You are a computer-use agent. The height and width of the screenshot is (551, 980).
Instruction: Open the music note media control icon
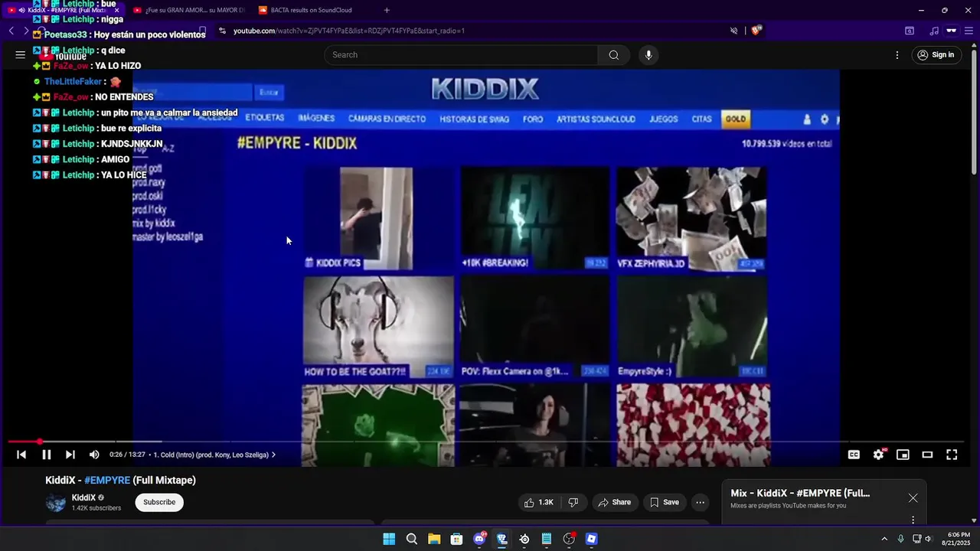pyautogui.click(x=933, y=31)
